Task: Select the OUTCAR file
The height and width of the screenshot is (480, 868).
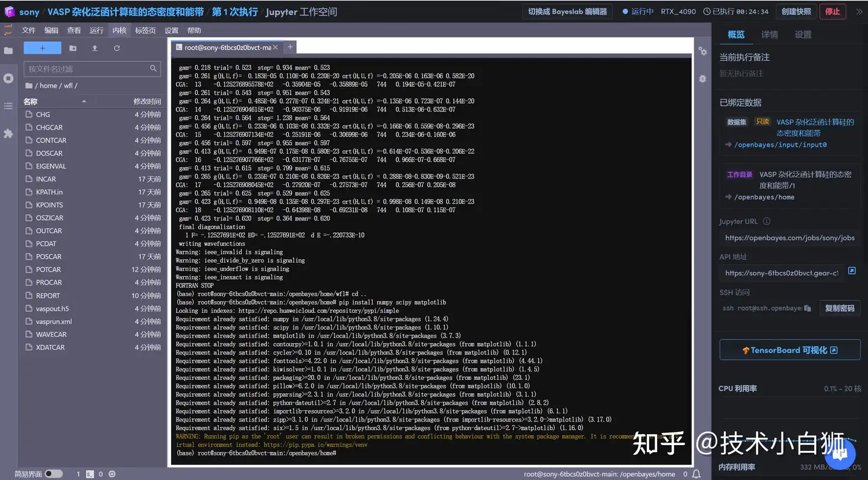Action: 93,230
